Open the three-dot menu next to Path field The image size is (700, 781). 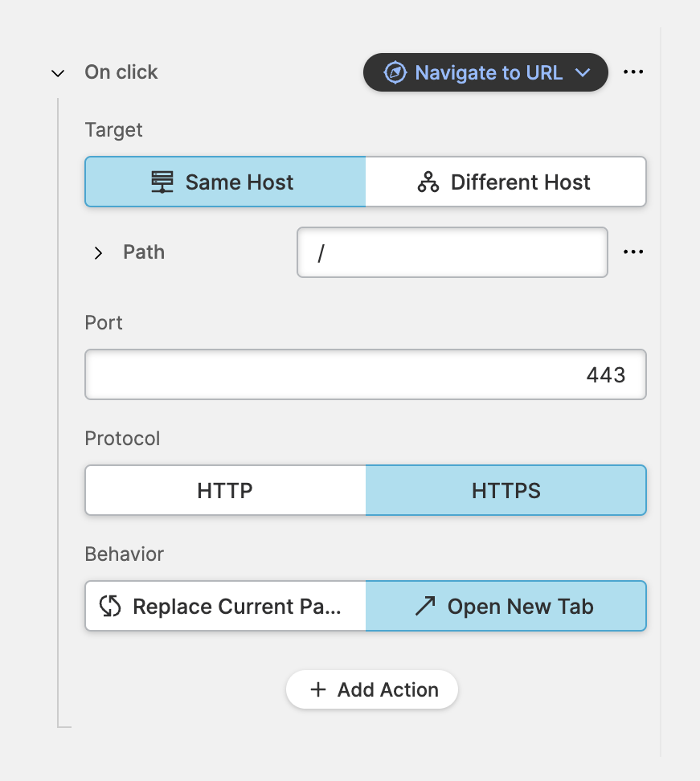tap(633, 252)
